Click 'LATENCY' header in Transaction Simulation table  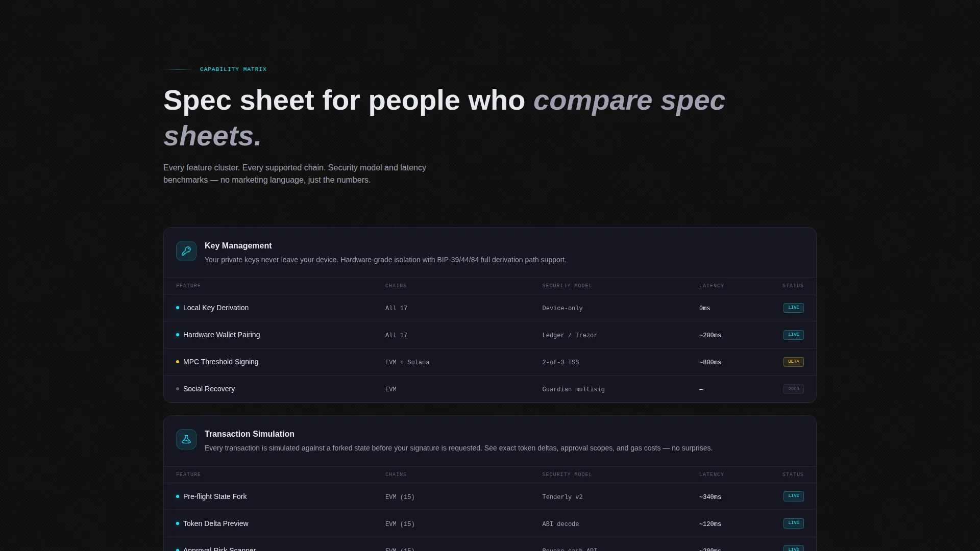tap(712, 474)
